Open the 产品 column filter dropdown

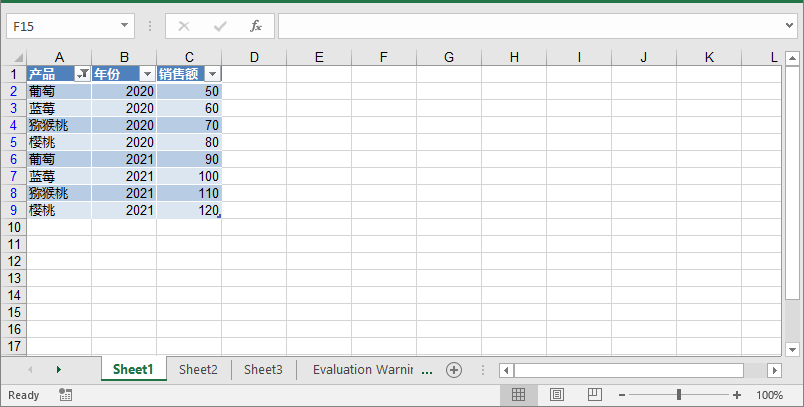pos(82,74)
